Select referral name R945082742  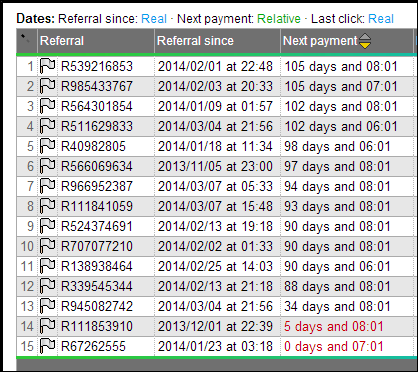(97, 306)
